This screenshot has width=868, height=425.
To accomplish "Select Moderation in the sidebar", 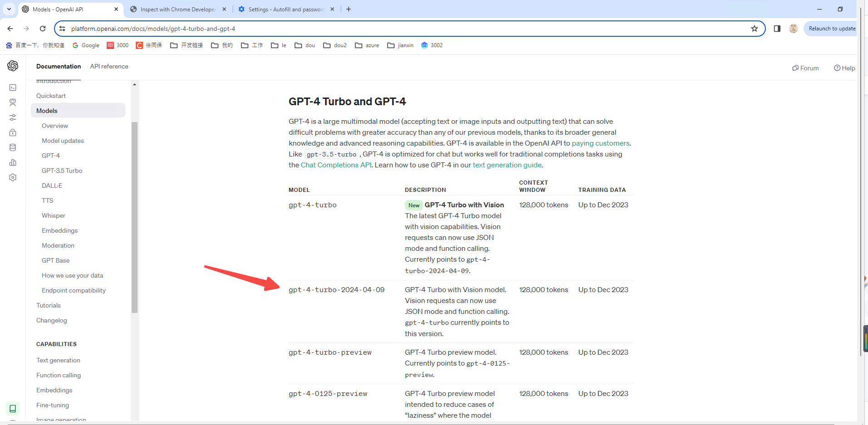I will [x=58, y=245].
